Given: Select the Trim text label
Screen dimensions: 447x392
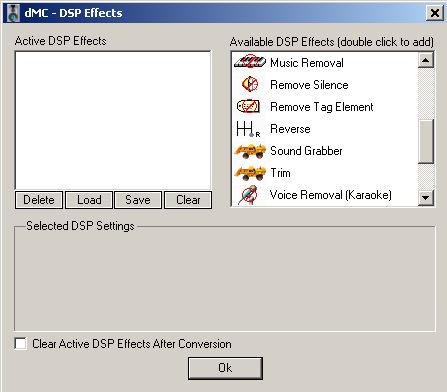Looking at the screenshot, I should point(280,173).
